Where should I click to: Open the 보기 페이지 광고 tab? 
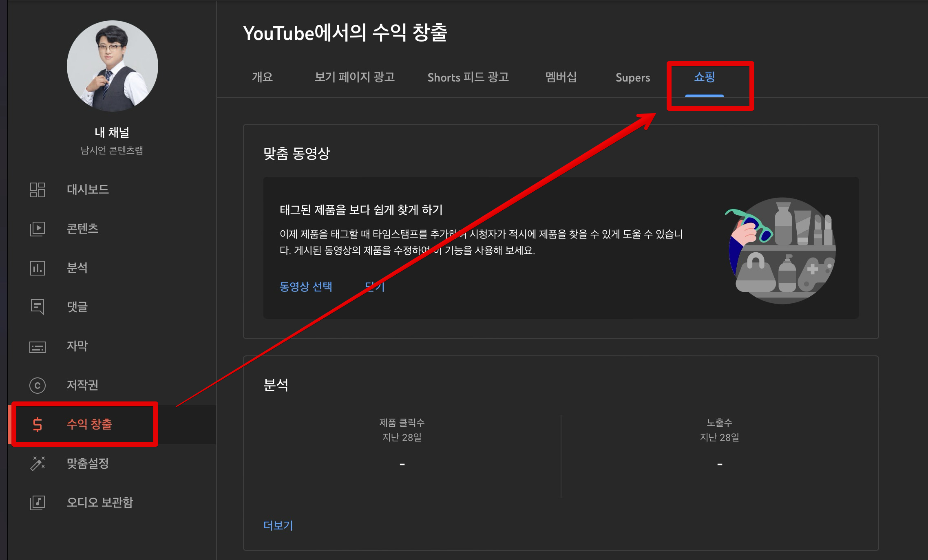coord(354,77)
